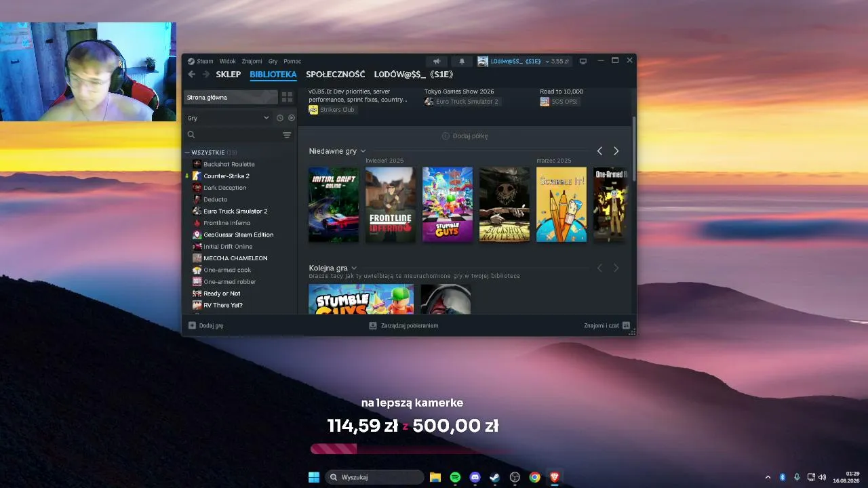868x488 pixels.
Task: Select Ready or Not in game list
Action: [222, 293]
